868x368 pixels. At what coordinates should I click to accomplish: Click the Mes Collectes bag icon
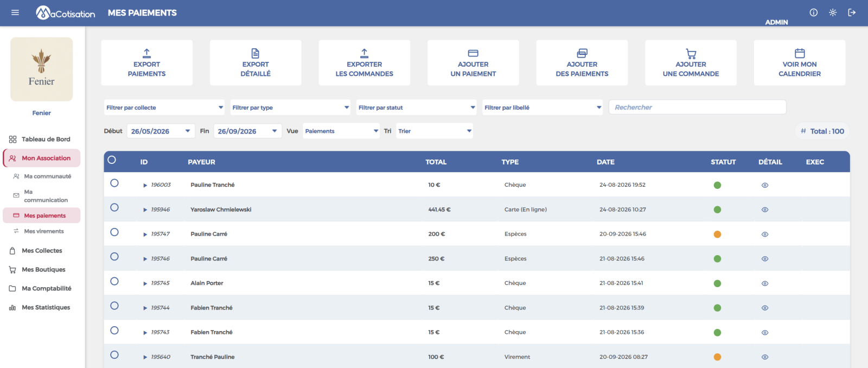[x=12, y=251]
